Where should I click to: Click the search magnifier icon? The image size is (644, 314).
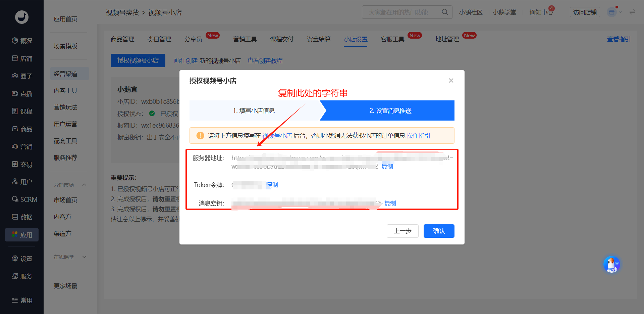(x=445, y=12)
